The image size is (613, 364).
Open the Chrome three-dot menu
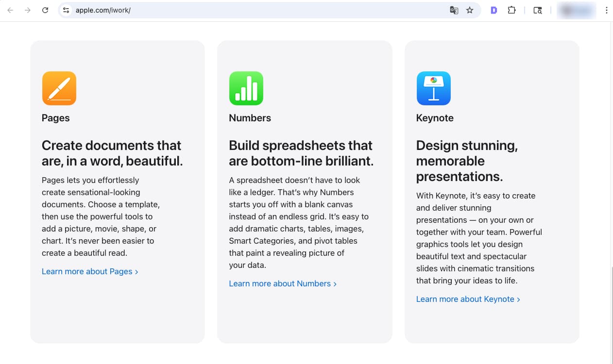pyautogui.click(x=606, y=10)
